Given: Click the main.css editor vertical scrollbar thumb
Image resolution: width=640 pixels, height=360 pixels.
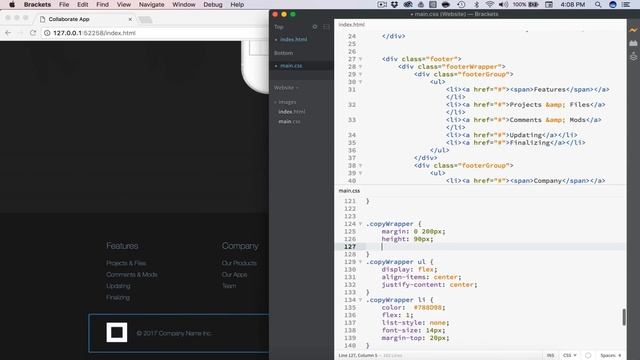Looking at the screenshot, I should click(624, 317).
